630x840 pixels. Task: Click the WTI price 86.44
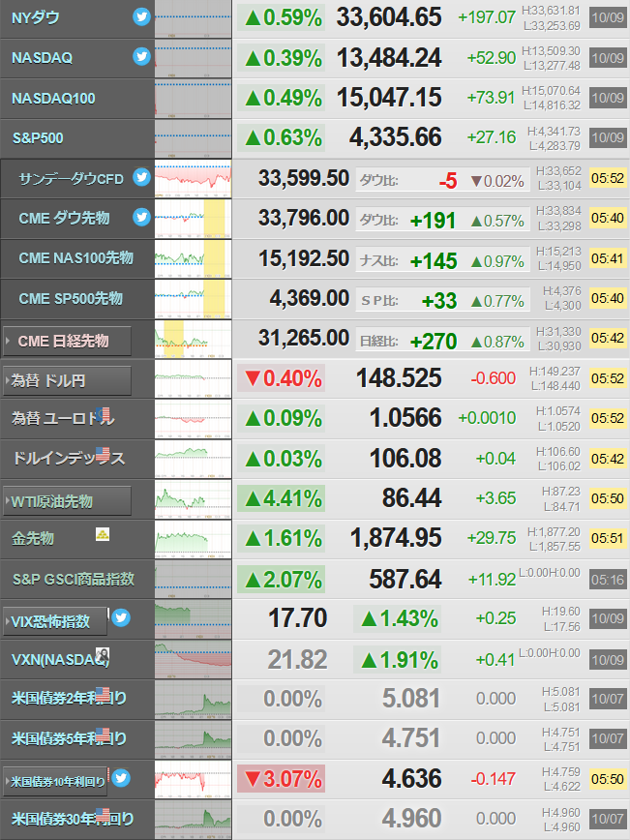tap(412, 498)
